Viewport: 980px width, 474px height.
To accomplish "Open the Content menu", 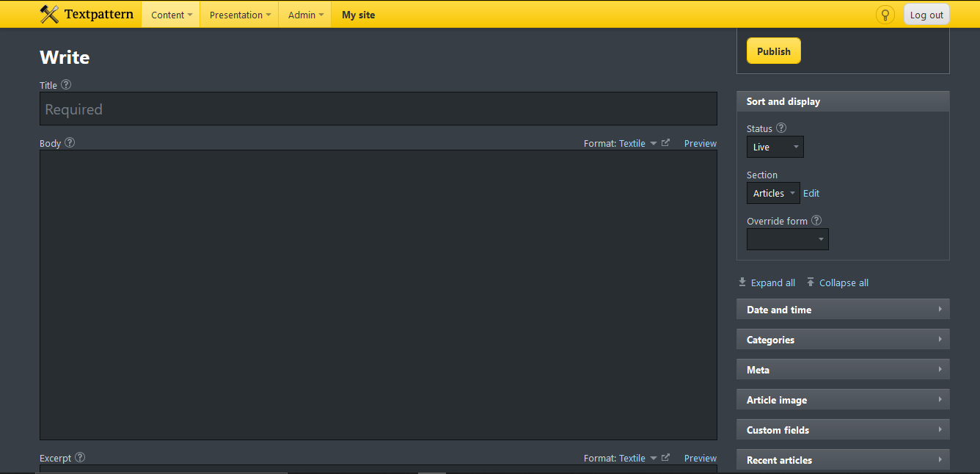I will 171,15.
